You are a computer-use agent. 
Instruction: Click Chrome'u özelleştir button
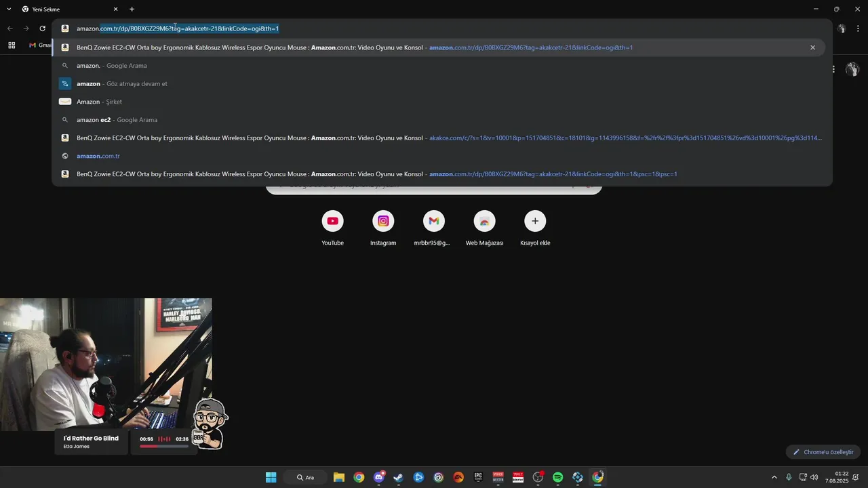(x=823, y=452)
